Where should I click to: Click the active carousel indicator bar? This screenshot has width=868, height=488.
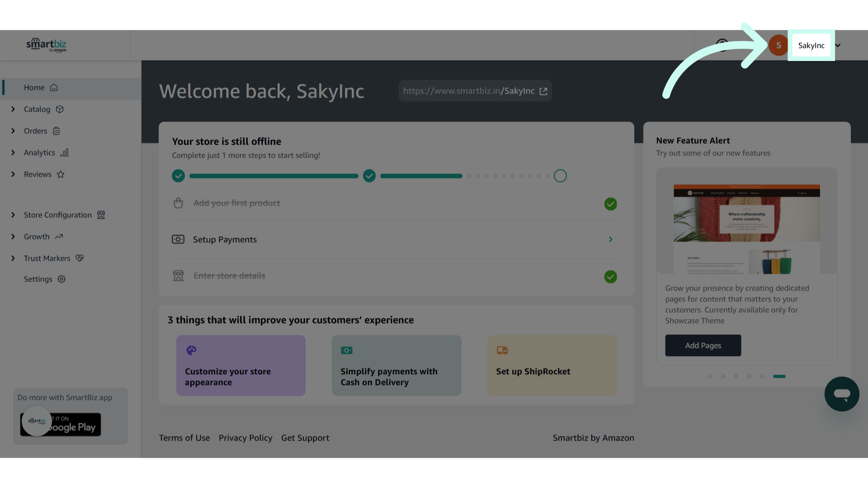[x=779, y=376]
